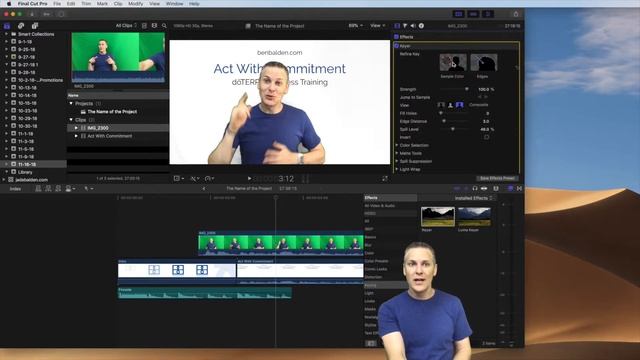
Task: Select the Smart Collections folder
Action: point(36,34)
